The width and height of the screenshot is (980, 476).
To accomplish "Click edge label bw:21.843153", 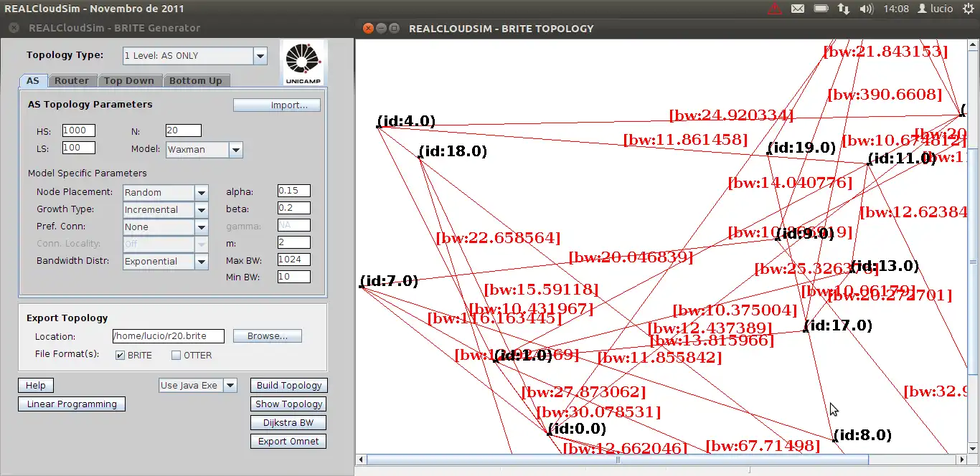I will point(885,52).
